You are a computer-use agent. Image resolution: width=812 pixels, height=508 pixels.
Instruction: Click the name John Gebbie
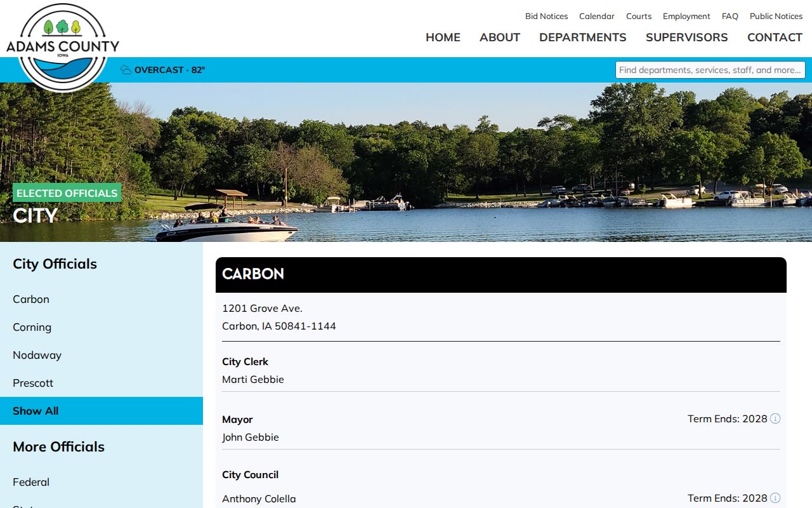point(251,438)
